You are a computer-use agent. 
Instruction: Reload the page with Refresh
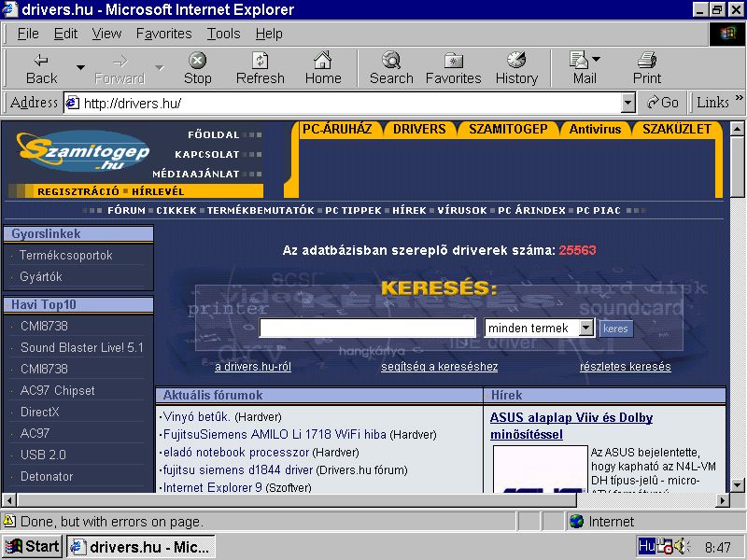(261, 69)
